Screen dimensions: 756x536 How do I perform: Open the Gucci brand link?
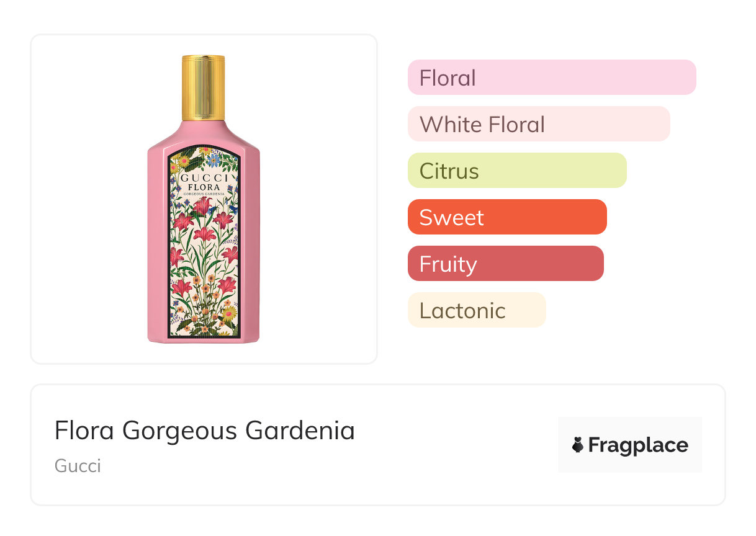click(x=78, y=466)
